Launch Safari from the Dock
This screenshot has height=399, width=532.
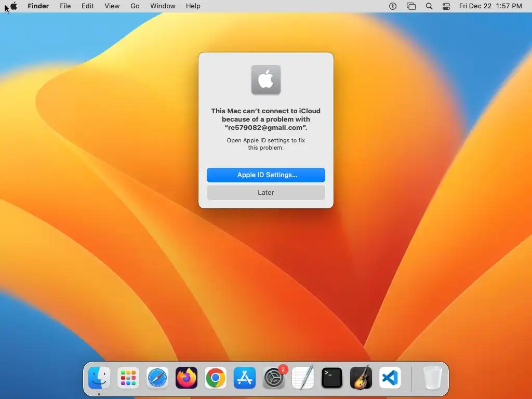(x=157, y=378)
